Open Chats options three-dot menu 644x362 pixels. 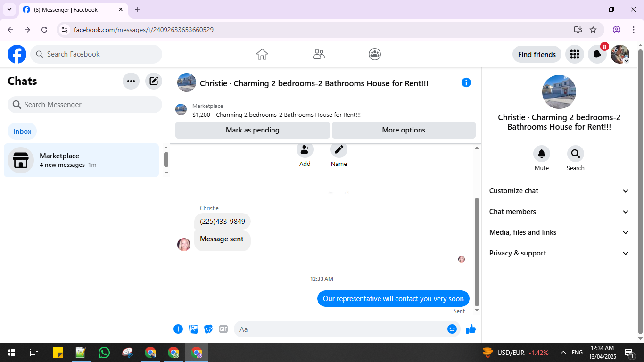pyautogui.click(x=131, y=81)
